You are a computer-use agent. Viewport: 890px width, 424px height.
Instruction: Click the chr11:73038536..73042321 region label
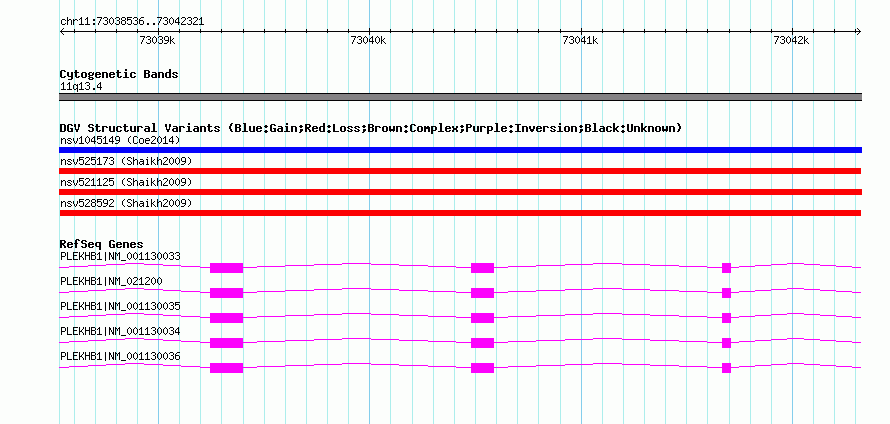pyautogui.click(x=132, y=22)
